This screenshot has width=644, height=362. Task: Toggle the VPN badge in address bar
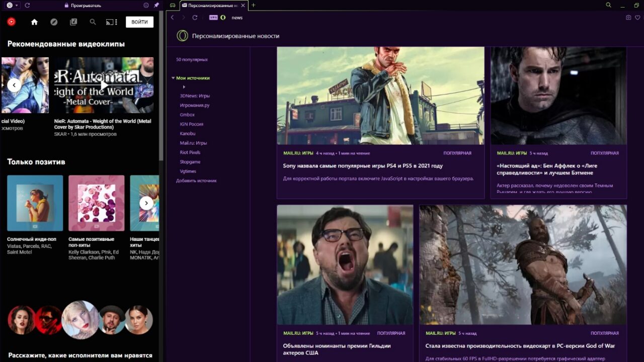tap(213, 17)
